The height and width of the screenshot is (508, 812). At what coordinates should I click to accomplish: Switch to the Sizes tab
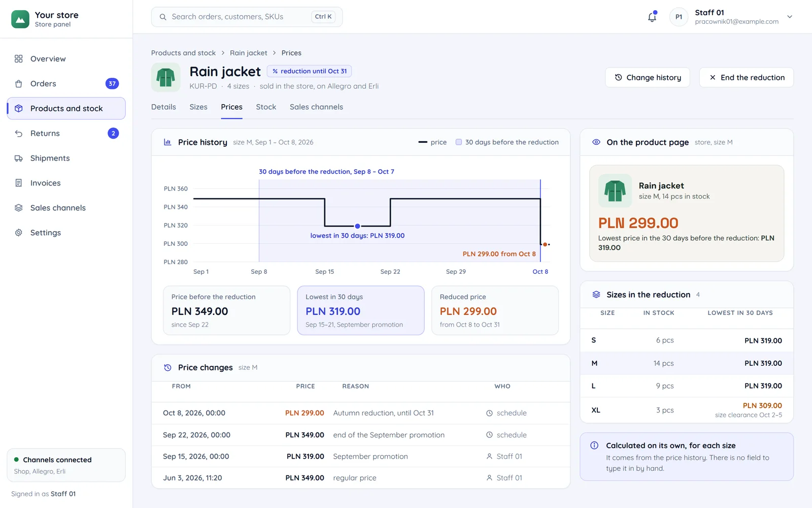198,107
